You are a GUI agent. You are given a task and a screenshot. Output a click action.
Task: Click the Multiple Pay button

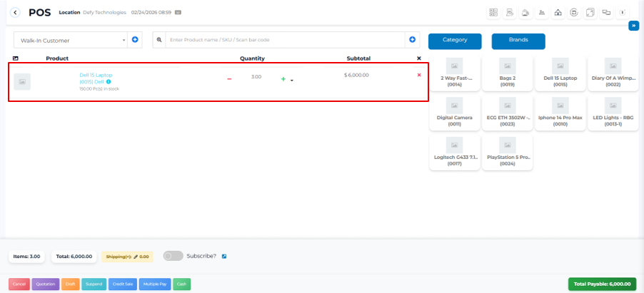[x=155, y=284]
